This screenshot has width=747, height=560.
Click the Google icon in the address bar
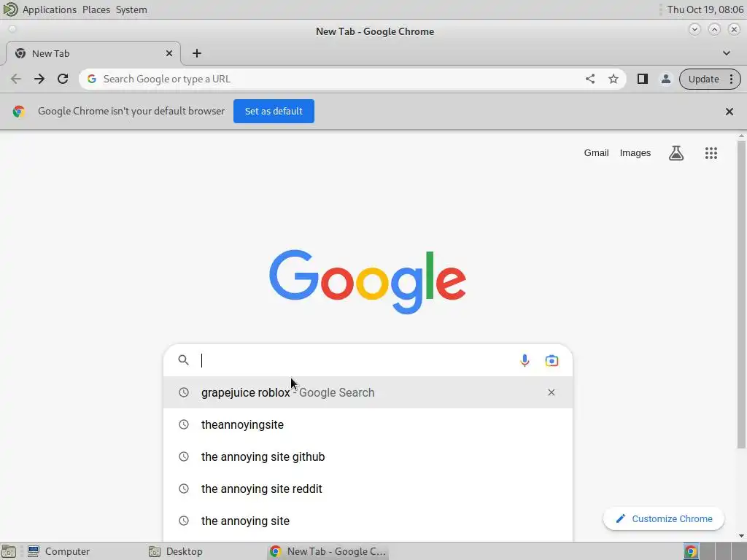click(x=92, y=79)
